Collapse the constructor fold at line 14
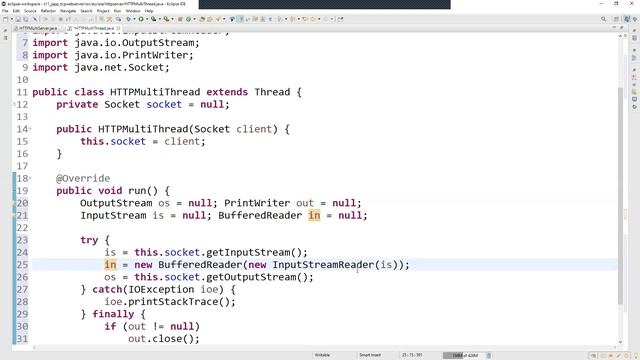Viewport: 640px width, 360px height. [x=30, y=129]
